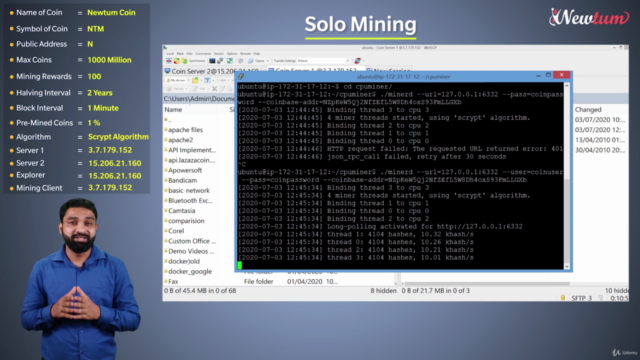Click the Queue toolbar button
This screenshot has width=640, height=360.
pyautogui.click(x=256, y=61)
